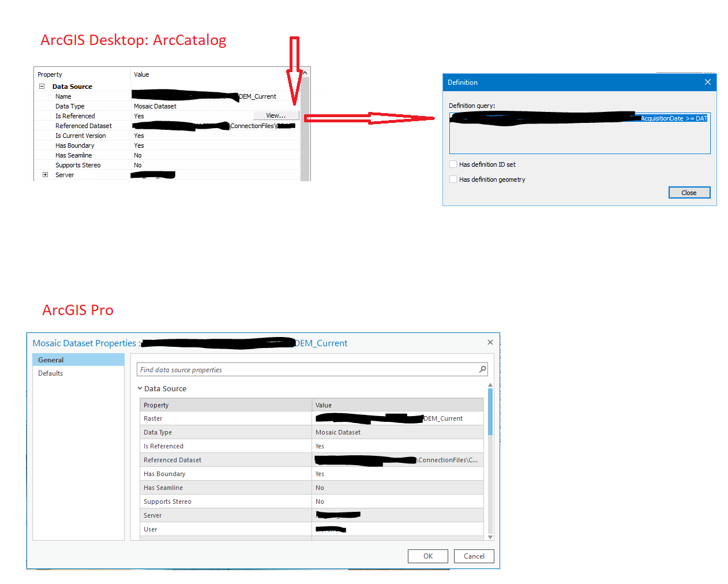Image resolution: width=728 pixels, height=584 pixels.
Task: Click the Is Referenced row in ArcCatalog
Action: click(x=167, y=116)
